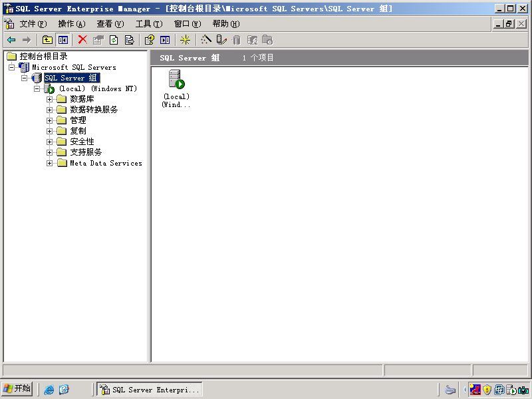Expand hidden tray icons arrow
Image resolution: width=532 pixels, height=399 pixels.
[464, 390]
